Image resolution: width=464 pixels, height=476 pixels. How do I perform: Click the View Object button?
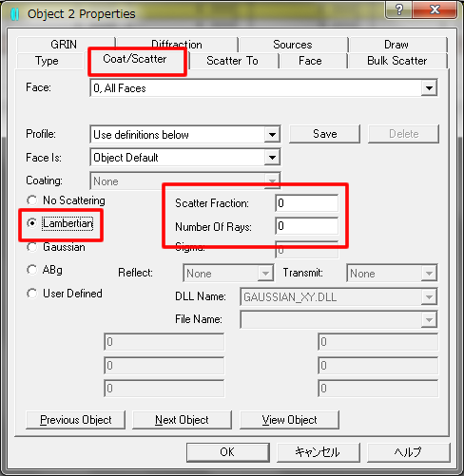tap(289, 420)
